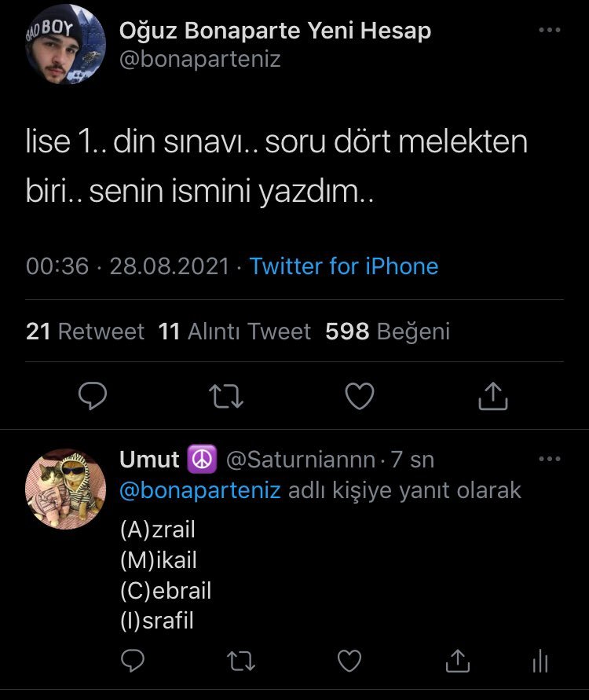Open Oğuz Bonaparte's profile picture
Image resolution: width=589 pixels, height=700 pixels.
point(65,44)
